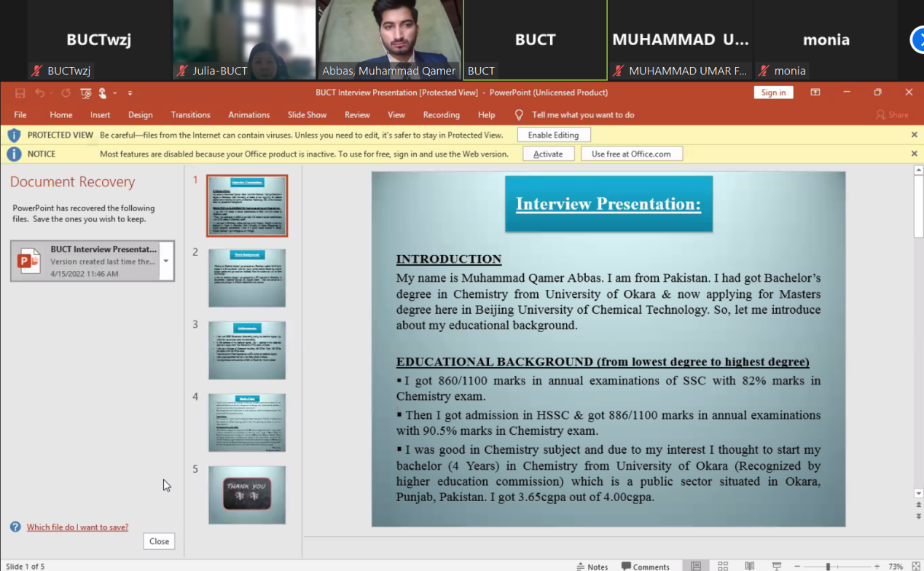
Task: Switch to the Slide Show tab
Action: click(x=307, y=115)
